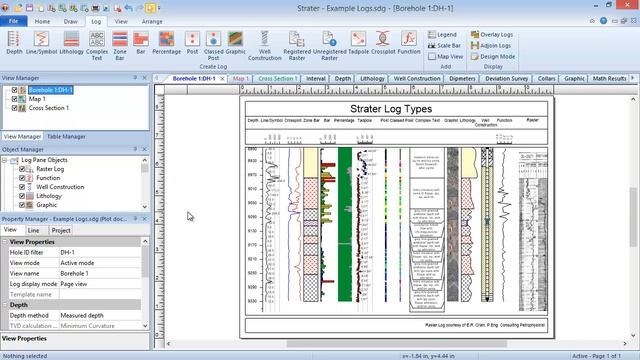
Task: Create a Depth log
Action: click(14, 43)
